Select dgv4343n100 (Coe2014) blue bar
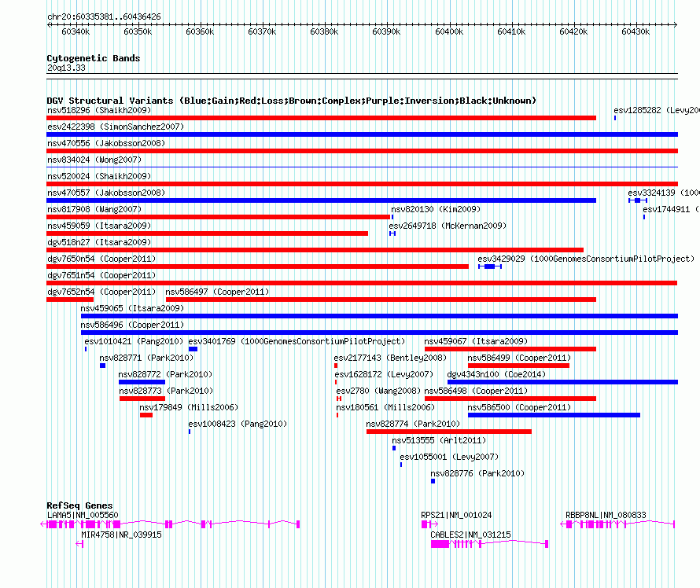700x588 pixels. [x=562, y=382]
